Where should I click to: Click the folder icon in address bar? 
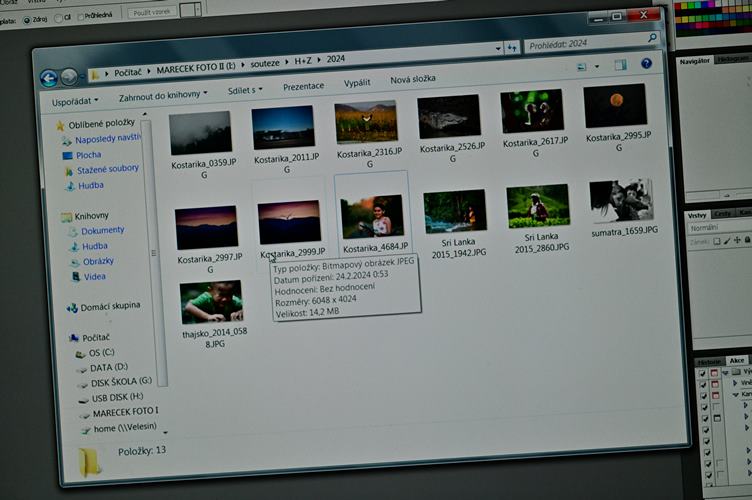pos(95,74)
